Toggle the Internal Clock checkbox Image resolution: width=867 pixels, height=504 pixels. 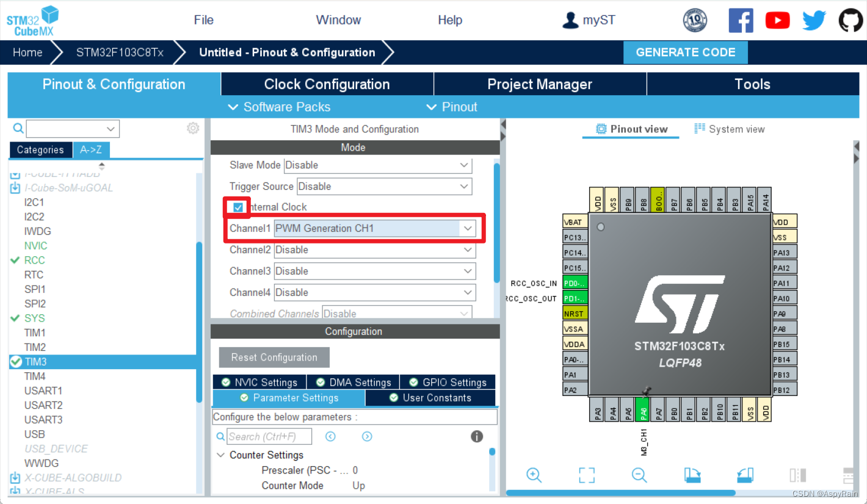pos(238,207)
